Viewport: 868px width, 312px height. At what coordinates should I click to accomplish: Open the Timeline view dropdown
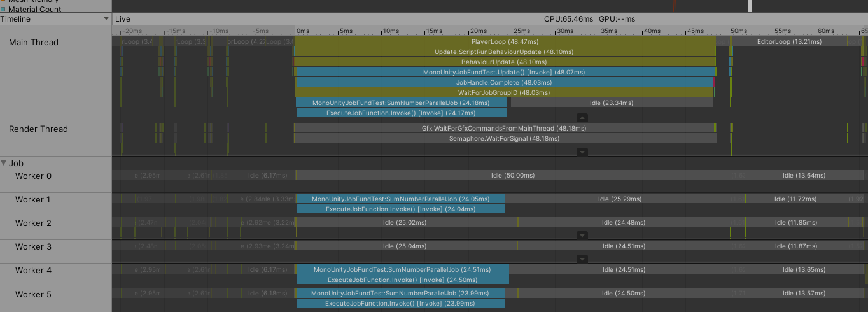click(55, 19)
